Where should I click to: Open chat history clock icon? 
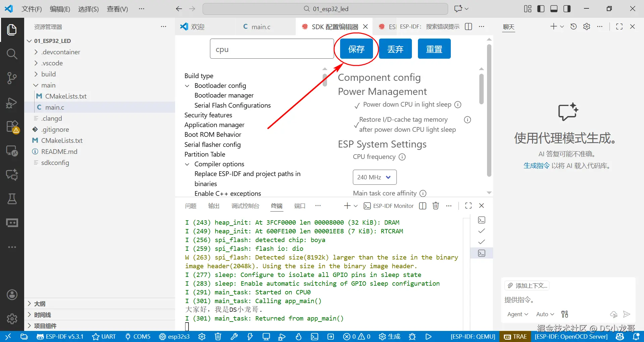click(x=574, y=26)
